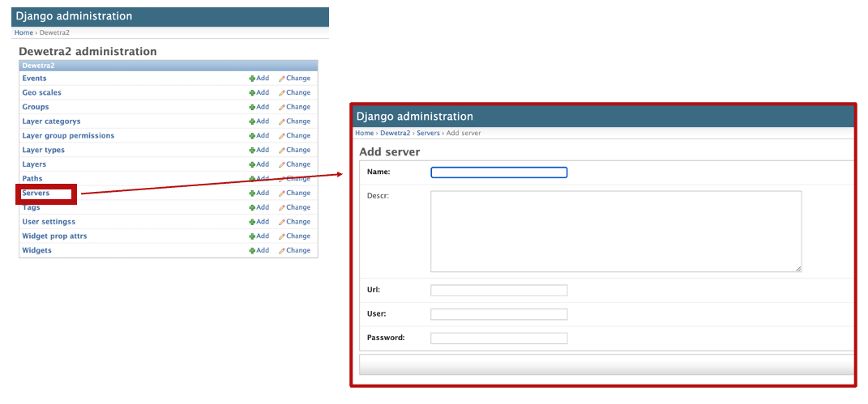Click the Add text link for Paths
This screenshot has width=868, height=404.
(x=263, y=178)
